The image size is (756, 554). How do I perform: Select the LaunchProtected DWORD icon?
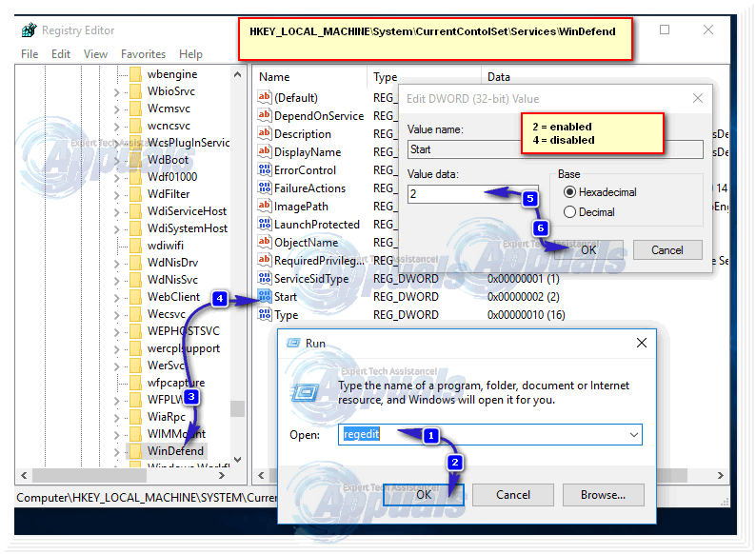tap(264, 224)
